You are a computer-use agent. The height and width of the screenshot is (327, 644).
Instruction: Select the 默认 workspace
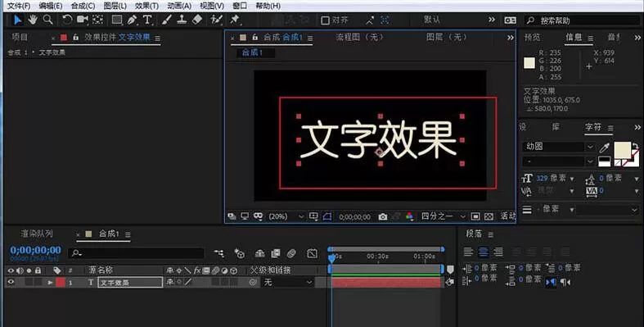point(432,20)
